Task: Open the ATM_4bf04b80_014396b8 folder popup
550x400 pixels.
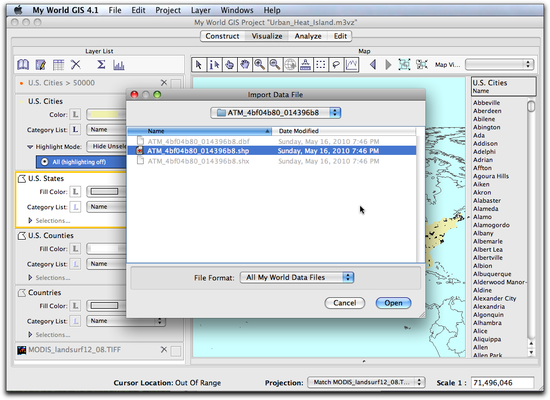Action: [275, 113]
